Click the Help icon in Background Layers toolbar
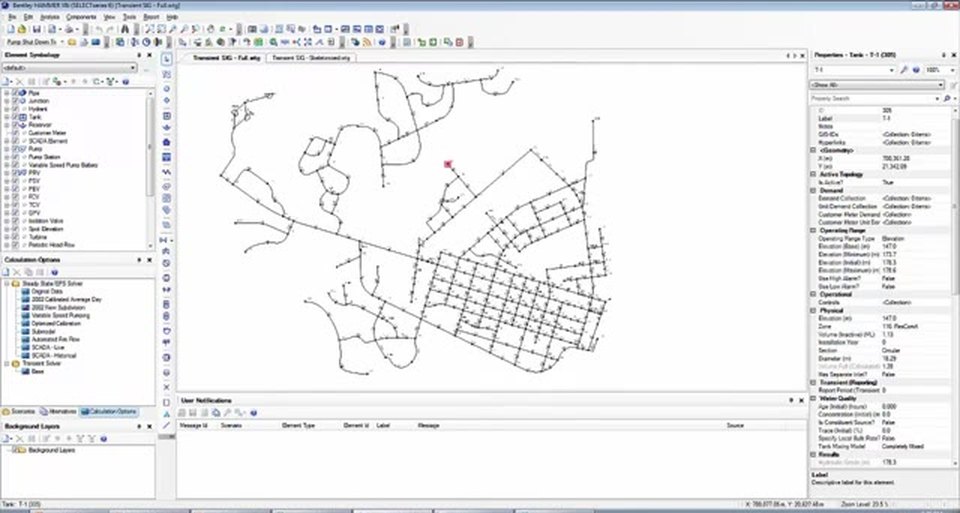 tap(103, 438)
